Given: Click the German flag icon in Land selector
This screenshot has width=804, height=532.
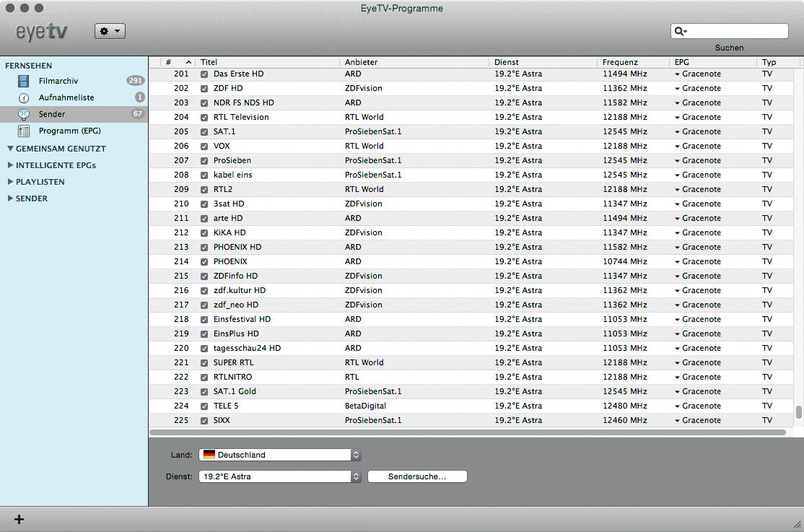Looking at the screenshot, I should (209, 455).
